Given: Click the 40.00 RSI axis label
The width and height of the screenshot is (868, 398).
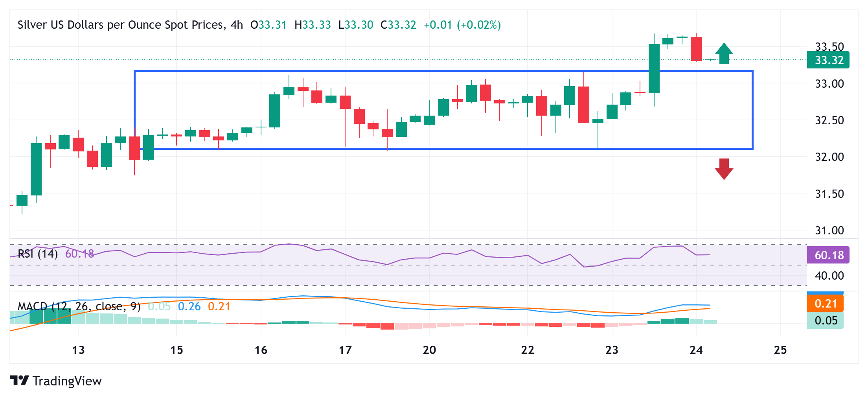Looking at the screenshot, I should 829,275.
